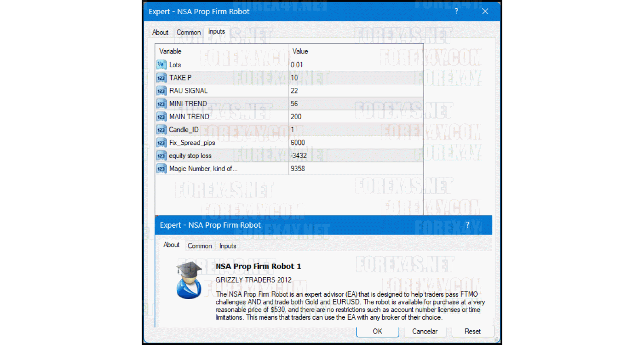Click the numeric icon next to MAIN TREND
Screen dimensions: 644x345
point(161,116)
